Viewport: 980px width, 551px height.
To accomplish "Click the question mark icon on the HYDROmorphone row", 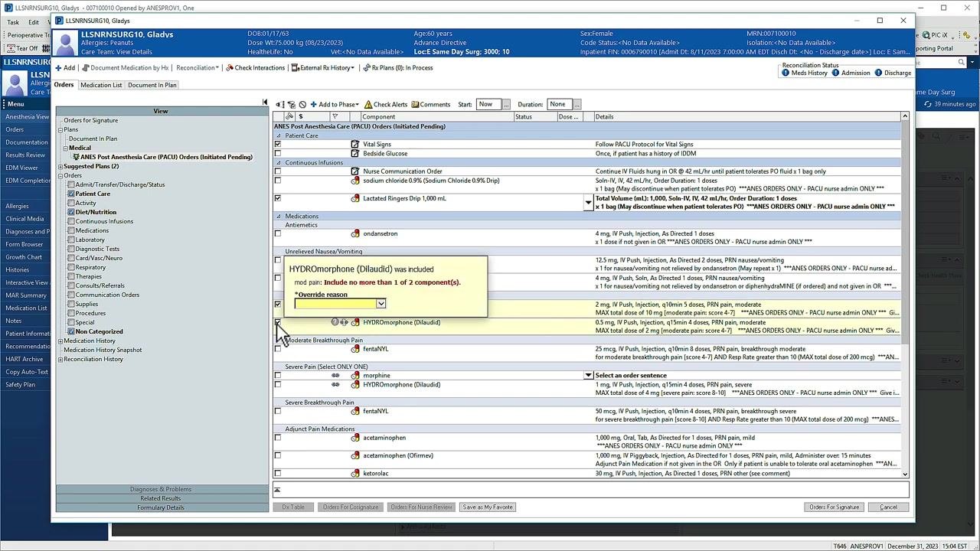I will (x=335, y=323).
